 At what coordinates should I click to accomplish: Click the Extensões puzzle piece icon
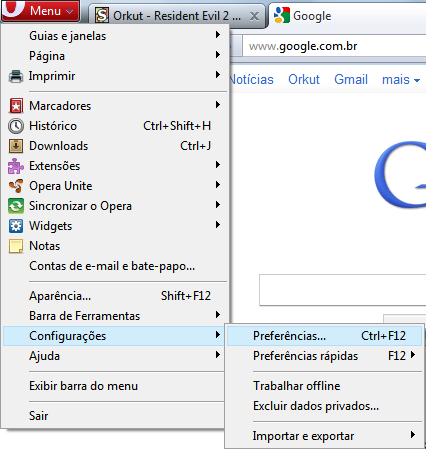16,166
